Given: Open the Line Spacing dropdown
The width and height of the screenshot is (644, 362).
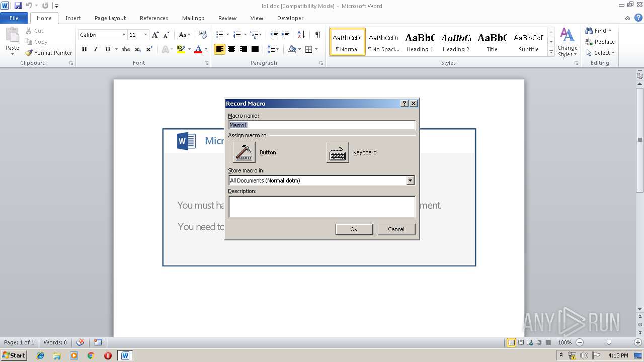Looking at the screenshot, I should (x=273, y=49).
